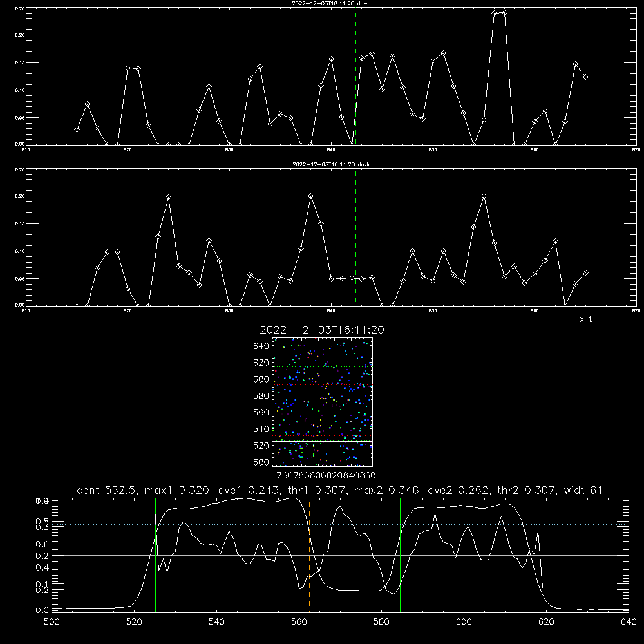644x644 pixels.
Task: Click the timestamp title above the colored pixel image
Action: 322,330
